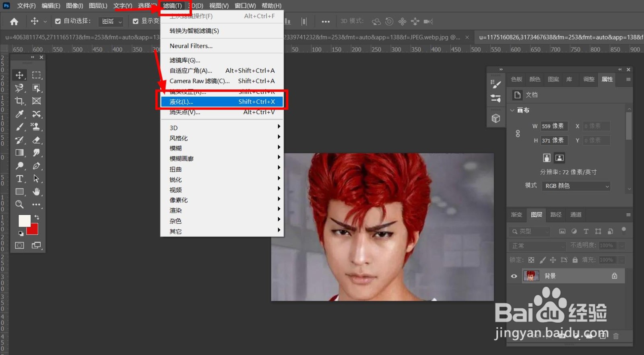
Task: Open Neural Filters...
Action: (222, 46)
